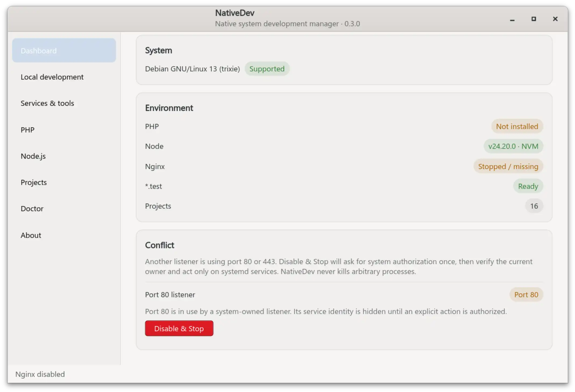
Task: Click the PHP row label in Environment
Action: [x=152, y=126]
